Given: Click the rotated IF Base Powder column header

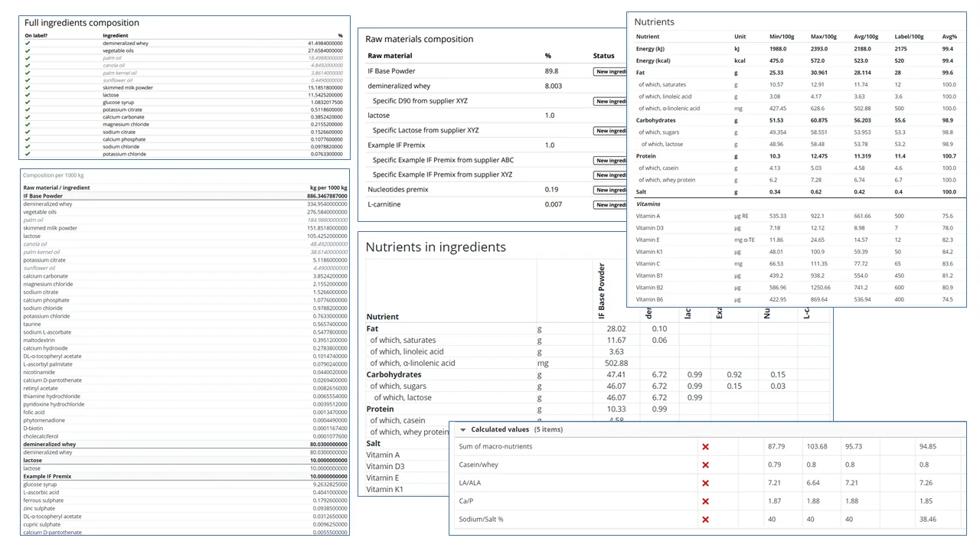Looking at the screenshot, I should point(602,292).
